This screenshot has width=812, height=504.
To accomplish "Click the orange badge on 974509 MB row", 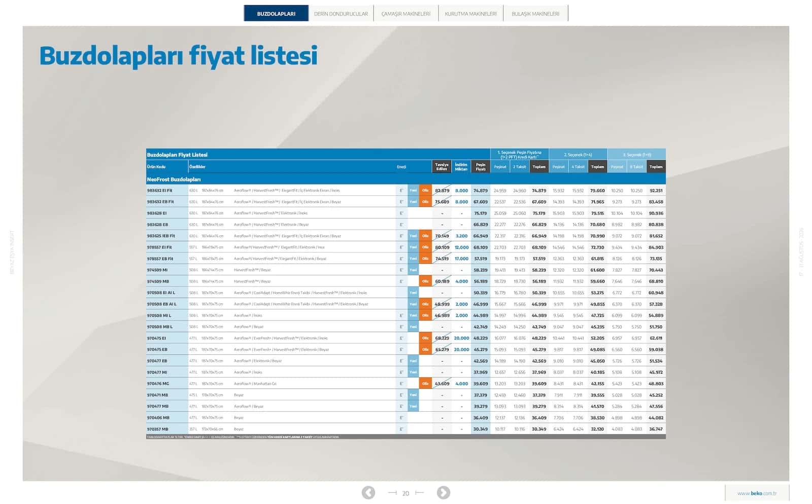I will [x=425, y=281].
